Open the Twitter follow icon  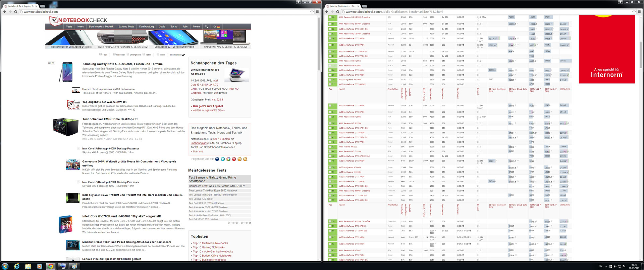point(223,159)
